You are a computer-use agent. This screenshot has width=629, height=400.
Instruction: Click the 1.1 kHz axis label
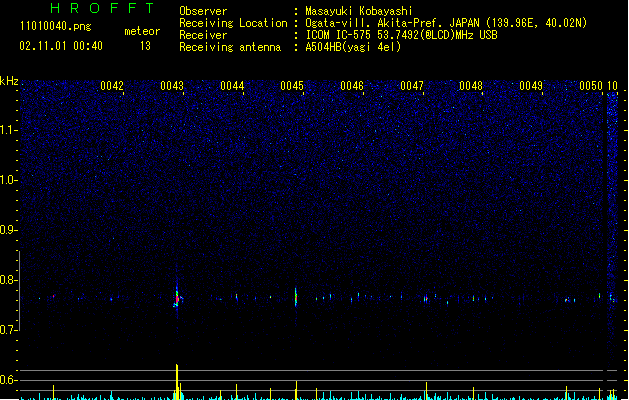9,130
